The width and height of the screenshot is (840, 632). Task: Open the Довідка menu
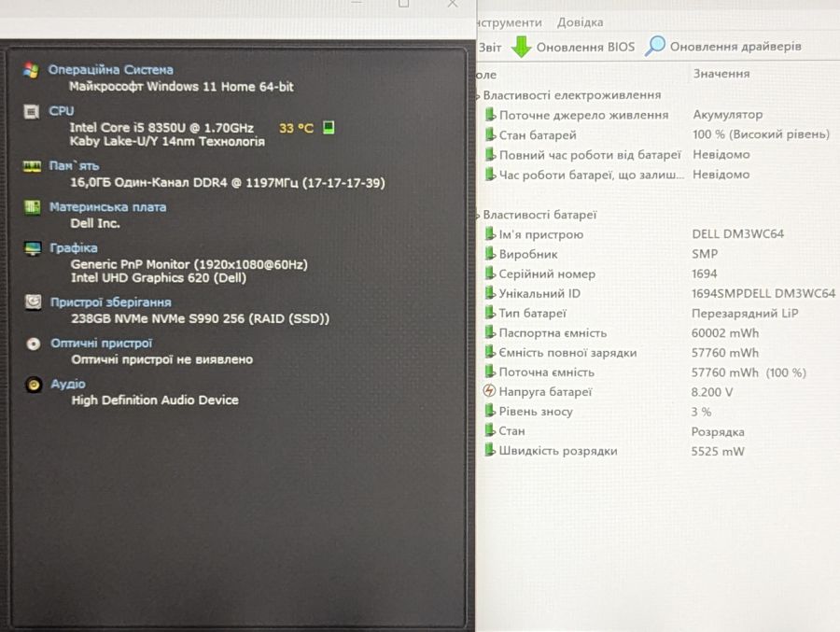click(x=581, y=22)
